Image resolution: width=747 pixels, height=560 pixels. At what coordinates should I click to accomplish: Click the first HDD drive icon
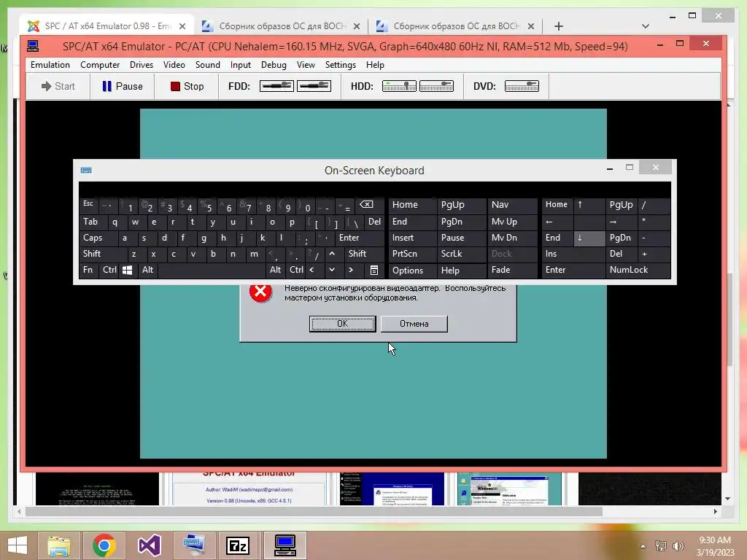399,86
